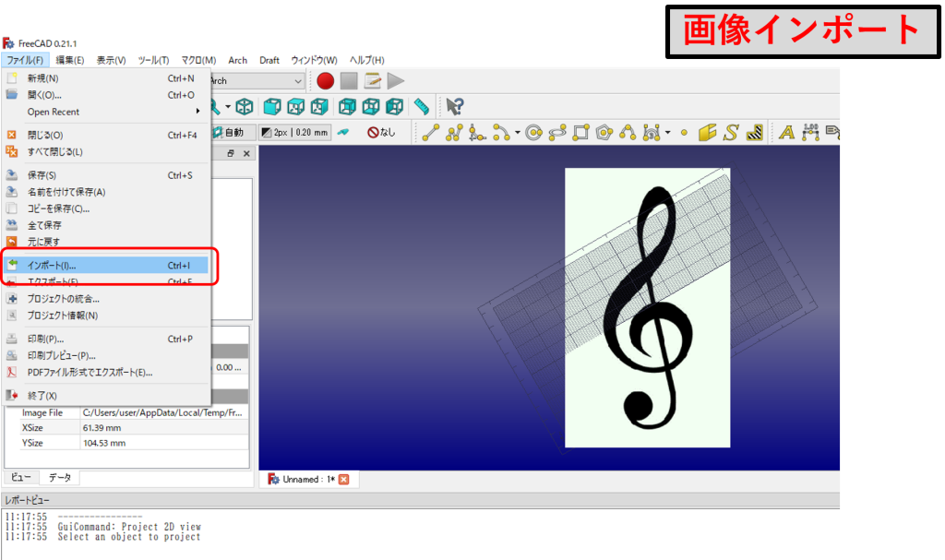Viewport: 945px width, 560px height.
Task: Click the red macro record button
Action: pos(325,81)
